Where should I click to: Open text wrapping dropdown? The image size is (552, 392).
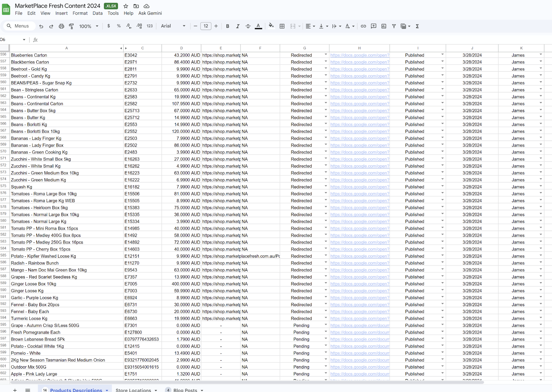[336, 26]
